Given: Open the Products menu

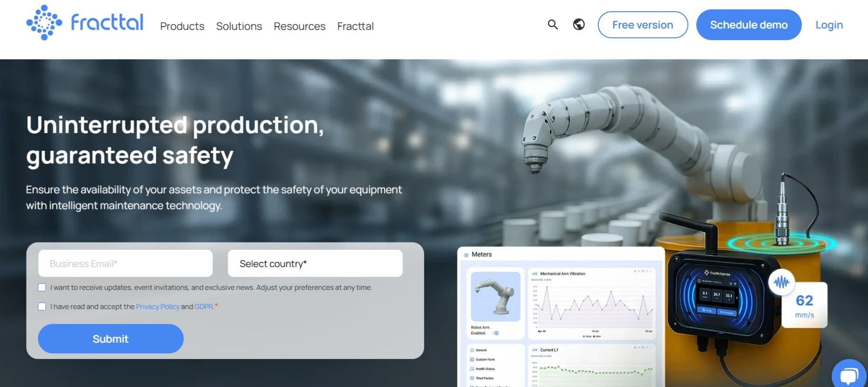Looking at the screenshot, I should tap(182, 26).
